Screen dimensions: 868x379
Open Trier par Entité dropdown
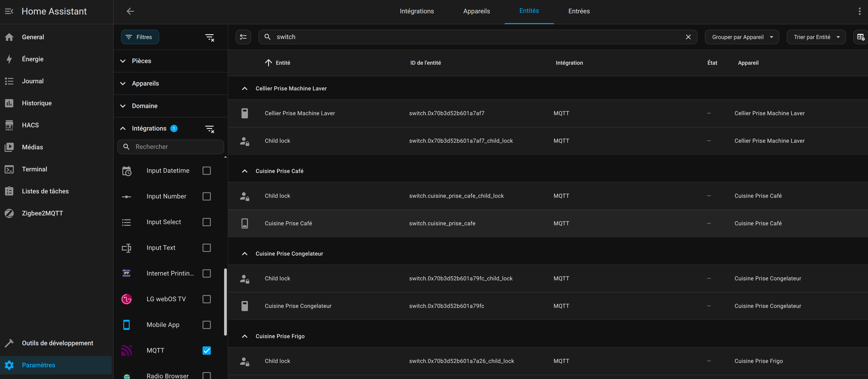(816, 37)
